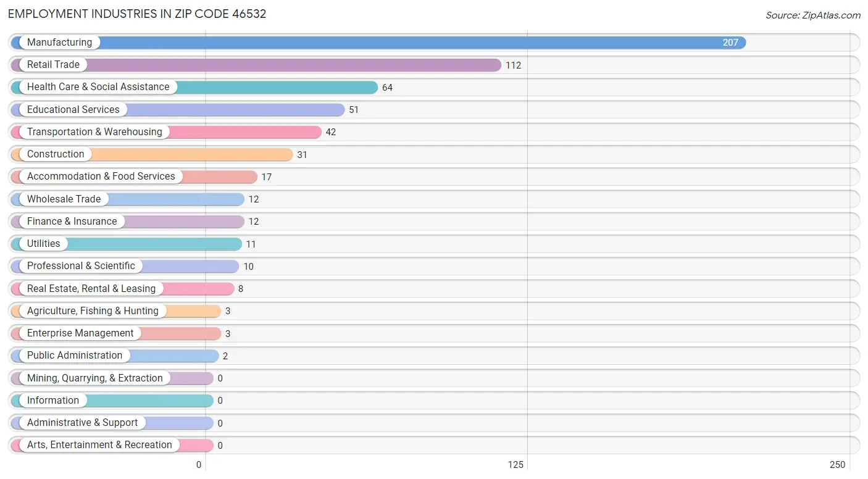This screenshot has width=868, height=479.
Task: Select the 64 value for Health Care
Action: point(388,87)
